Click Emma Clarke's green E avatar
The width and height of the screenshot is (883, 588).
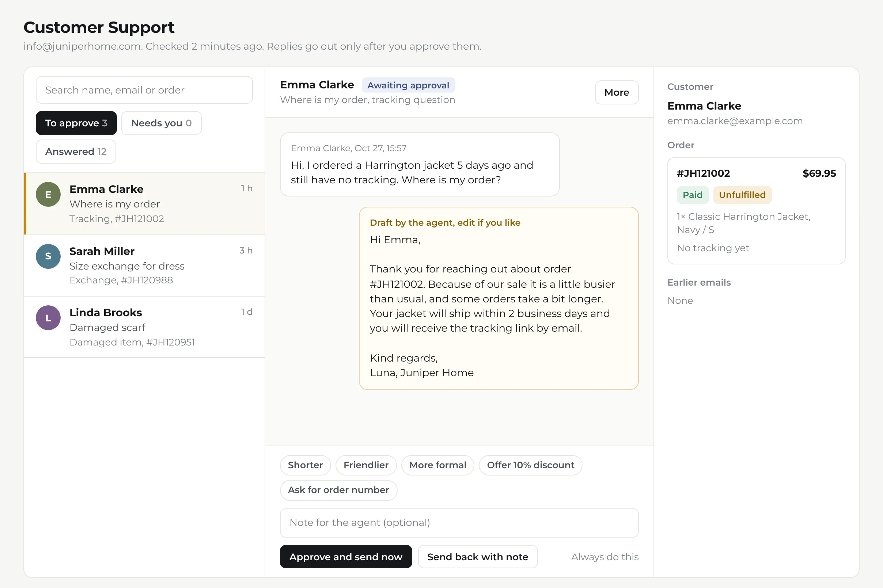click(x=48, y=194)
